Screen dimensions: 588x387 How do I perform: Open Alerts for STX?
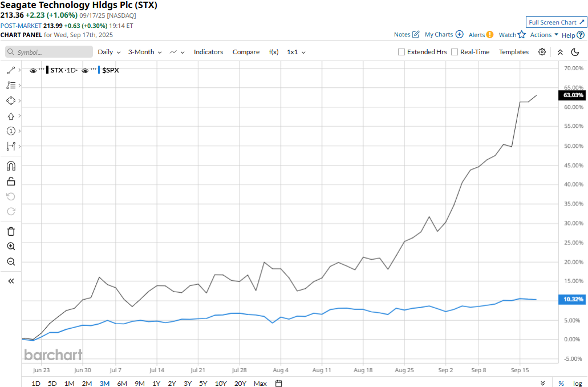click(481, 35)
